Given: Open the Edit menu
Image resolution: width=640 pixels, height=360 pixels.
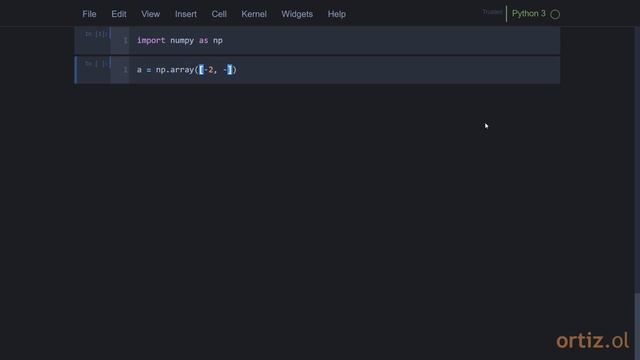Looking at the screenshot, I should 119,14.
